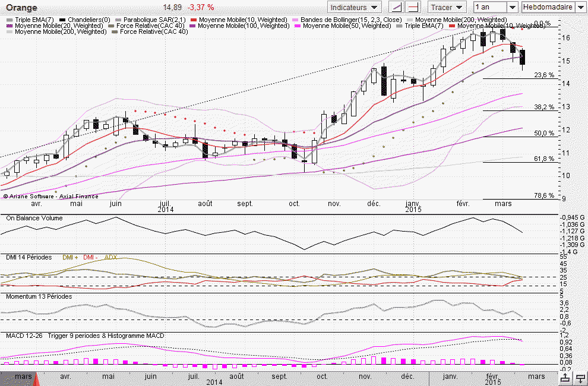Click the move panel up icon
This screenshot has width=588, height=386.
click(565, 379)
